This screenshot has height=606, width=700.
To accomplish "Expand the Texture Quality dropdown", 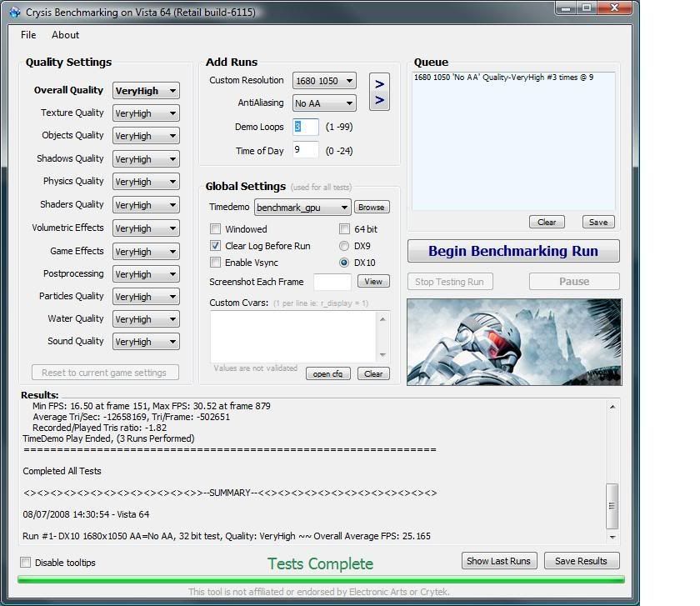I will click(146, 113).
